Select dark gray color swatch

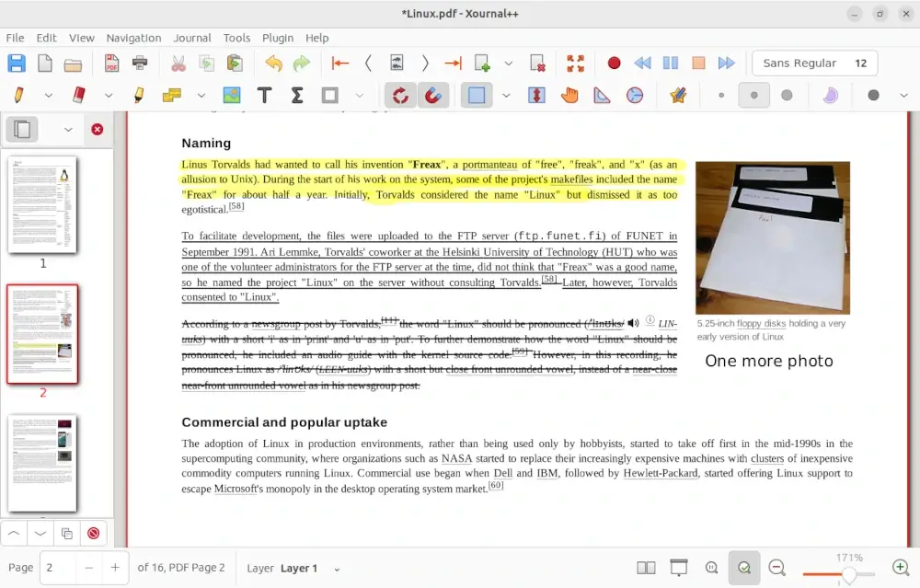pos(874,95)
